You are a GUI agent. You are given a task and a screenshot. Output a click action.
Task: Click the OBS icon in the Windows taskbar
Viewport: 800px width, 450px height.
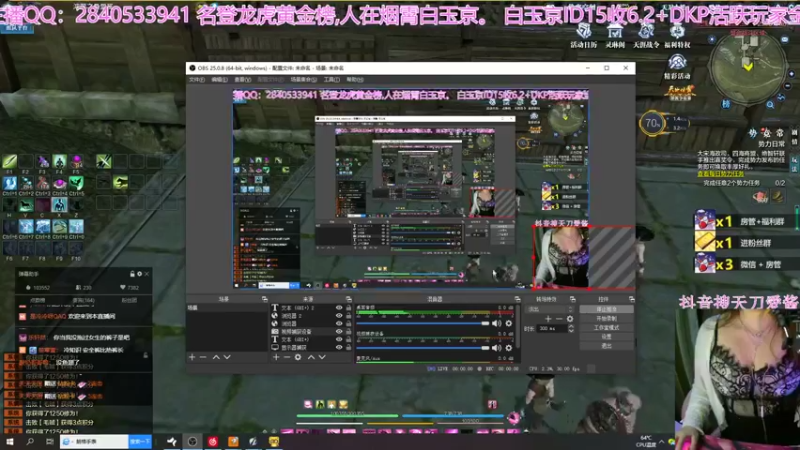point(192,441)
